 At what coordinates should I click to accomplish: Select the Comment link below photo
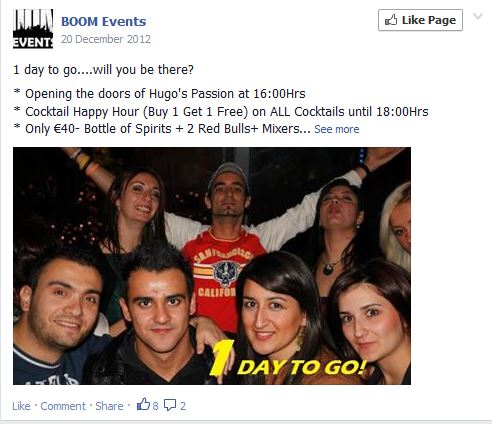[x=63, y=406]
